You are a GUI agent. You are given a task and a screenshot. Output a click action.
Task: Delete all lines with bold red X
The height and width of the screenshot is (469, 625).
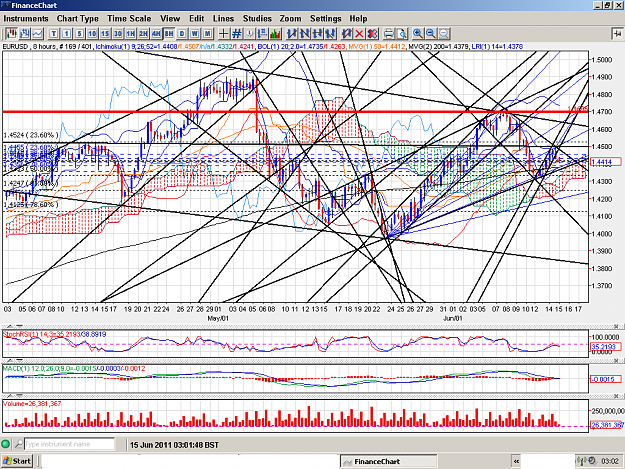tap(372, 33)
